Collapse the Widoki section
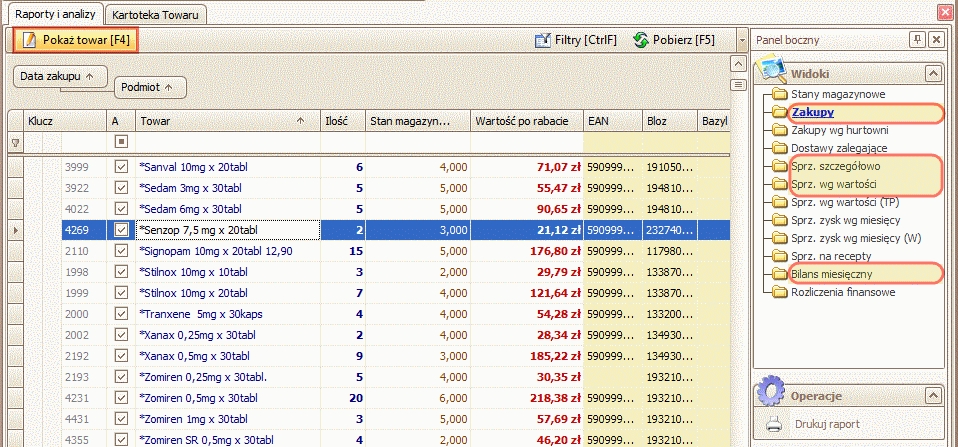The image size is (958, 447). pos(933,73)
